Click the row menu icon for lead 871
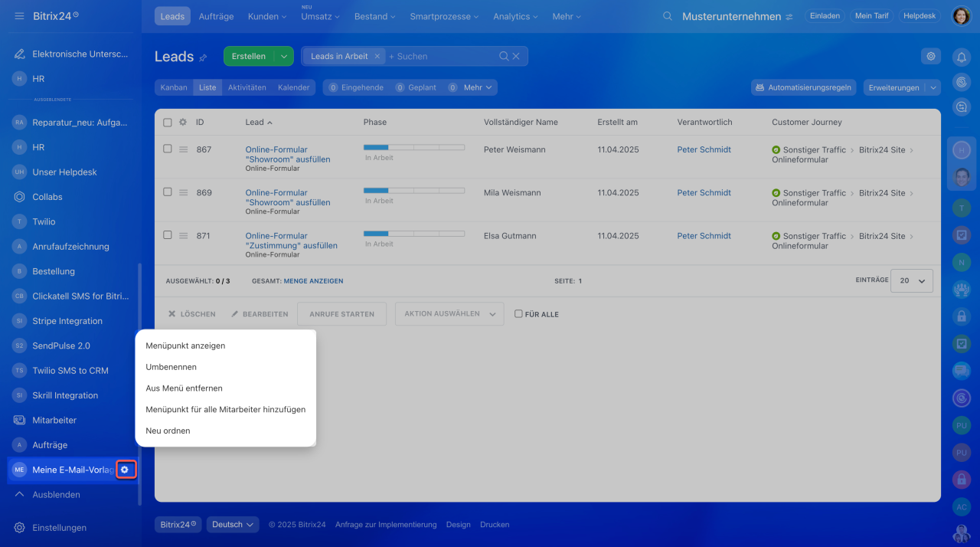980x547 pixels. pyautogui.click(x=183, y=235)
